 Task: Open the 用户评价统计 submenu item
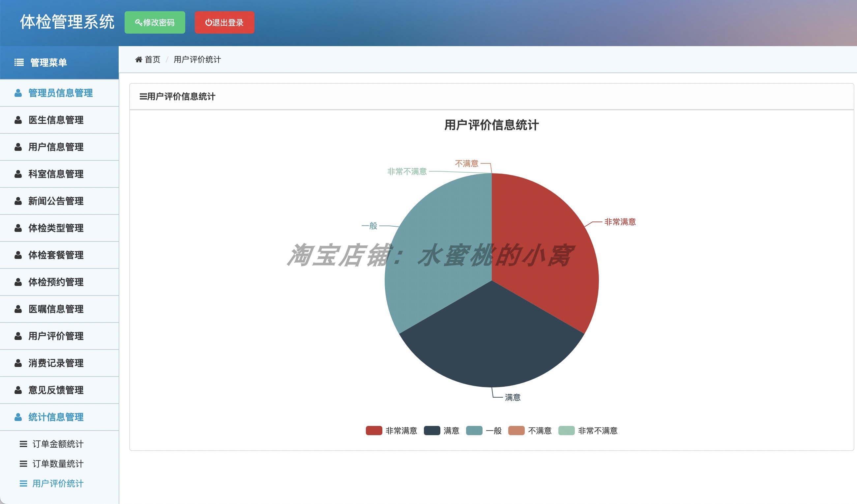[57, 484]
